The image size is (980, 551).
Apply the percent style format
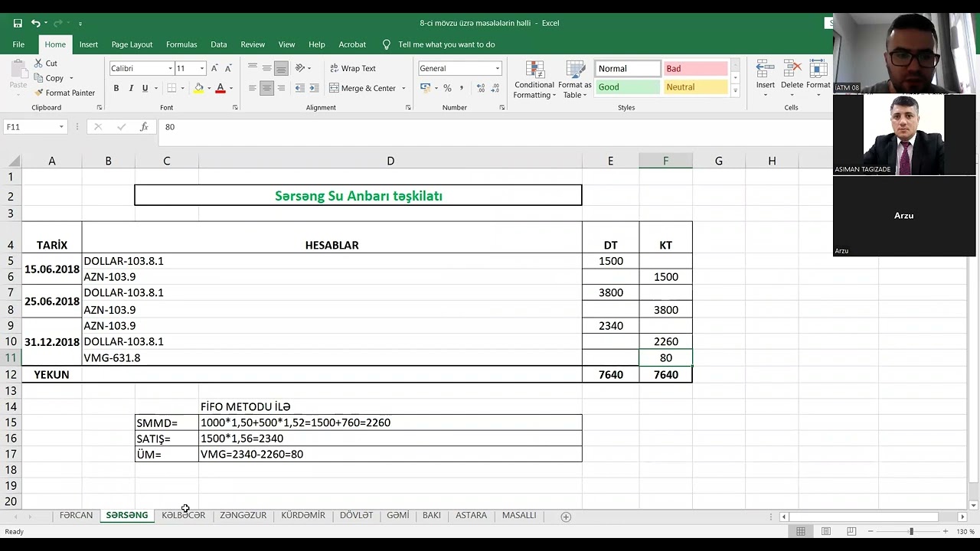[x=447, y=88]
